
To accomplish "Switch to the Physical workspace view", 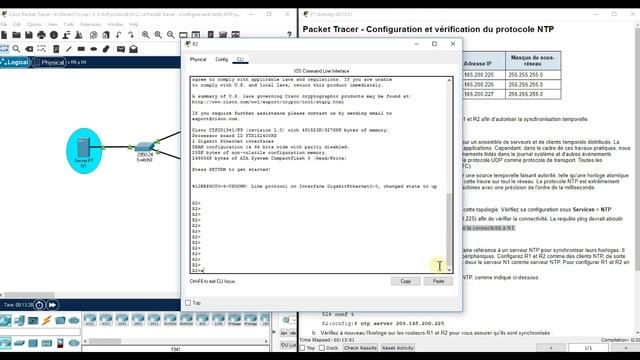I will point(50,62).
